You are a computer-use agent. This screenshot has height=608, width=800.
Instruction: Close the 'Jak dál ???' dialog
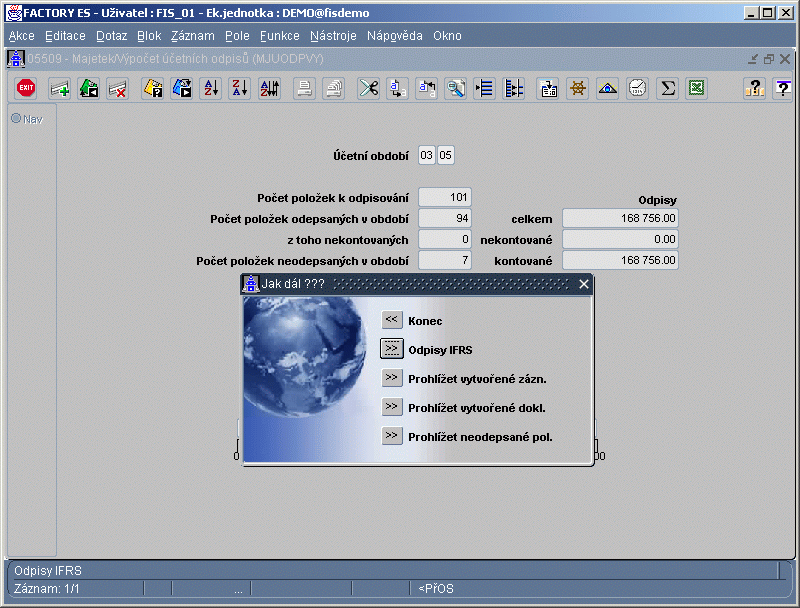click(x=584, y=284)
